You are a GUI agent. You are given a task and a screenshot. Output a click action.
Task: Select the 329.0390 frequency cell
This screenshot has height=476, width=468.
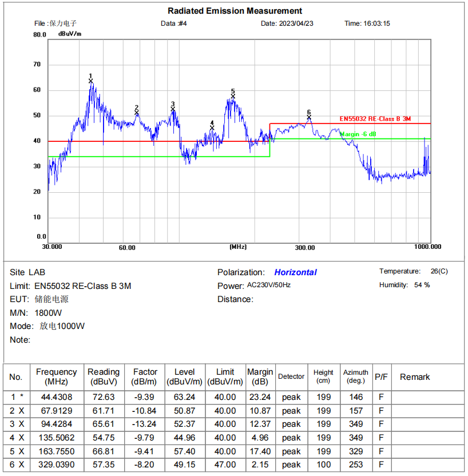[x=56, y=465]
